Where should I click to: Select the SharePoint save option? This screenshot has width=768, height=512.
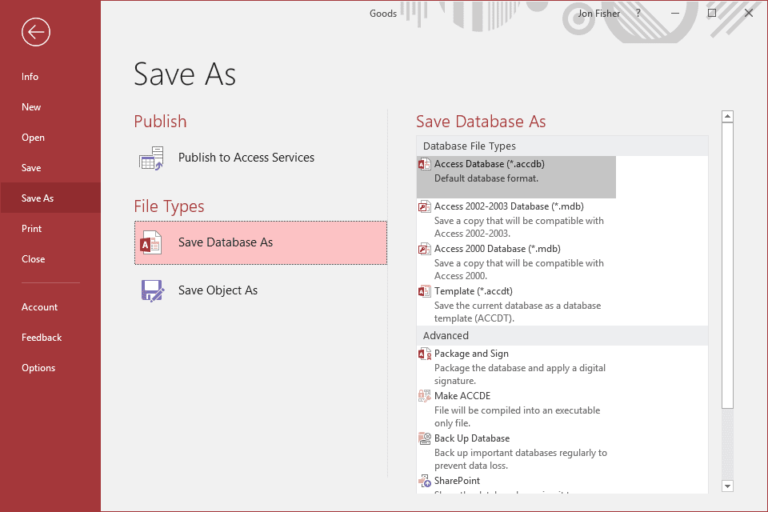(x=457, y=481)
